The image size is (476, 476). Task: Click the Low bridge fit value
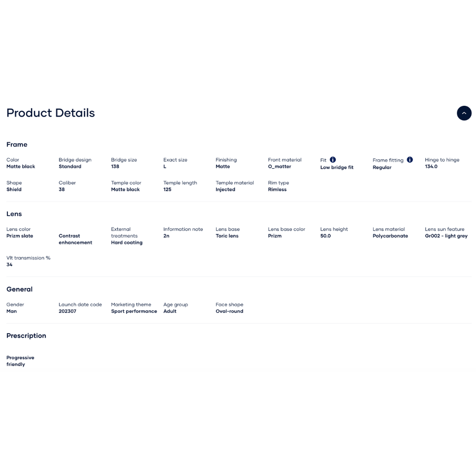(337, 167)
